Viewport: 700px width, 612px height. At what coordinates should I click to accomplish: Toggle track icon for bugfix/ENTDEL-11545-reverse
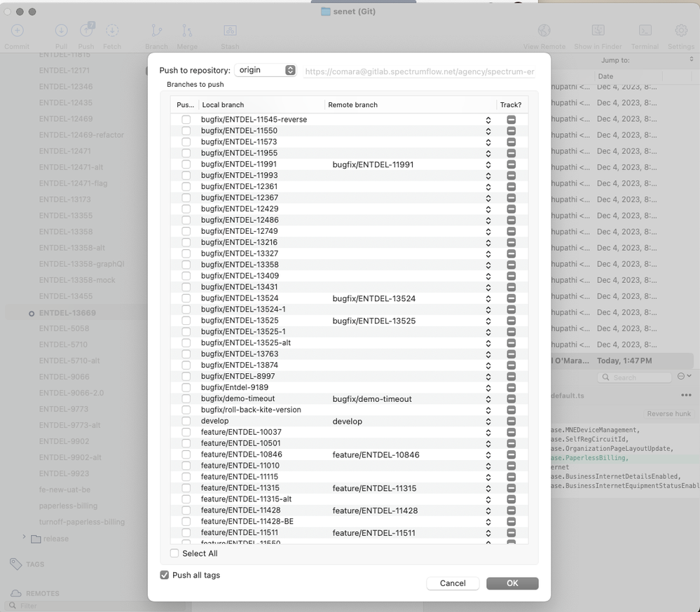pyautogui.click(x=511, y=120)
